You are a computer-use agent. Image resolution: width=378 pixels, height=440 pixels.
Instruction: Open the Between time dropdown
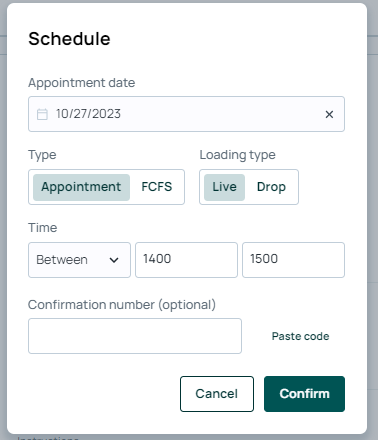79,260
